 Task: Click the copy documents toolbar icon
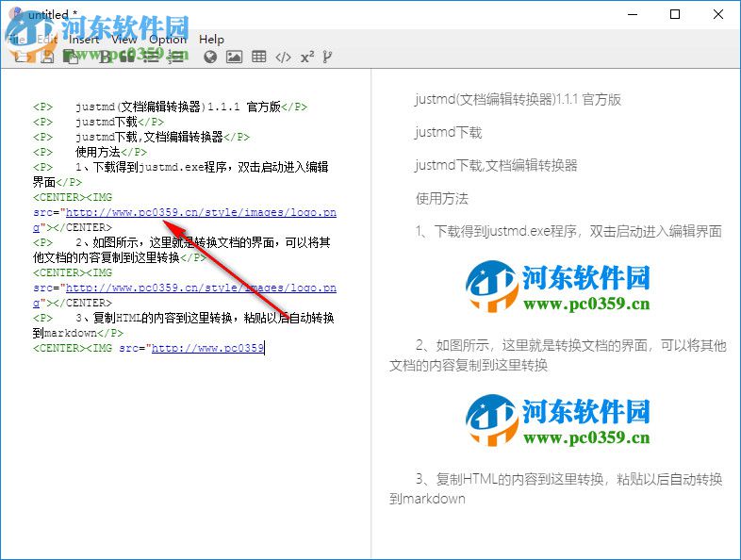(x=71, y=57)
